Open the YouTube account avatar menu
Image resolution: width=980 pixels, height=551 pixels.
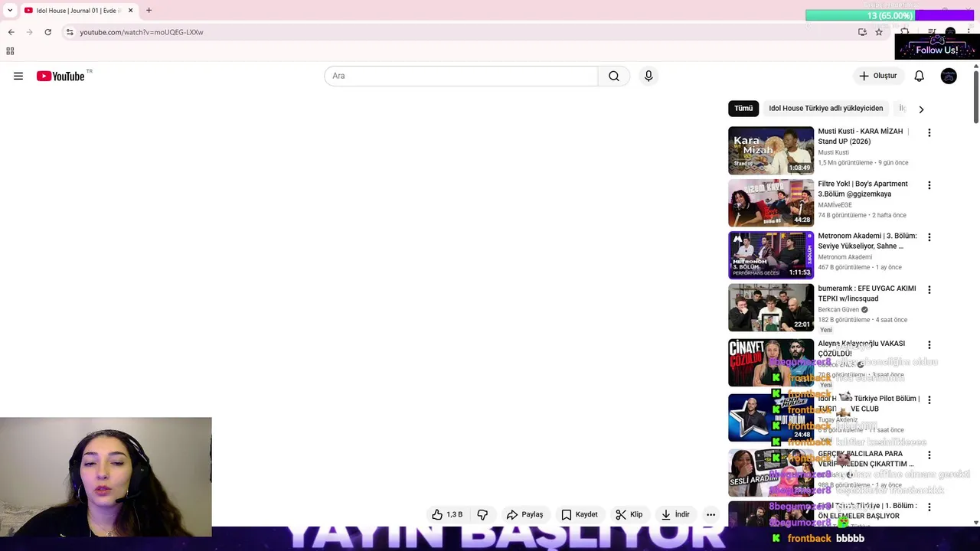949,76
